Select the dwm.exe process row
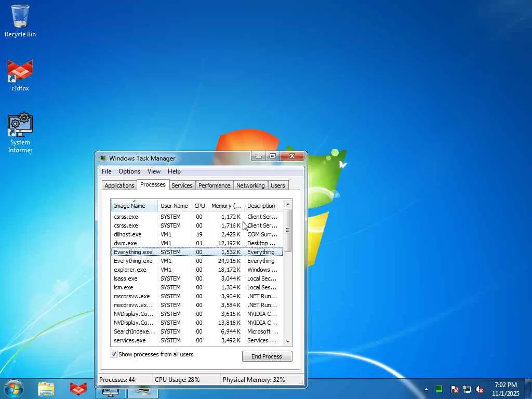The width and height of the screenshot is (532, 399). (197, 243)
